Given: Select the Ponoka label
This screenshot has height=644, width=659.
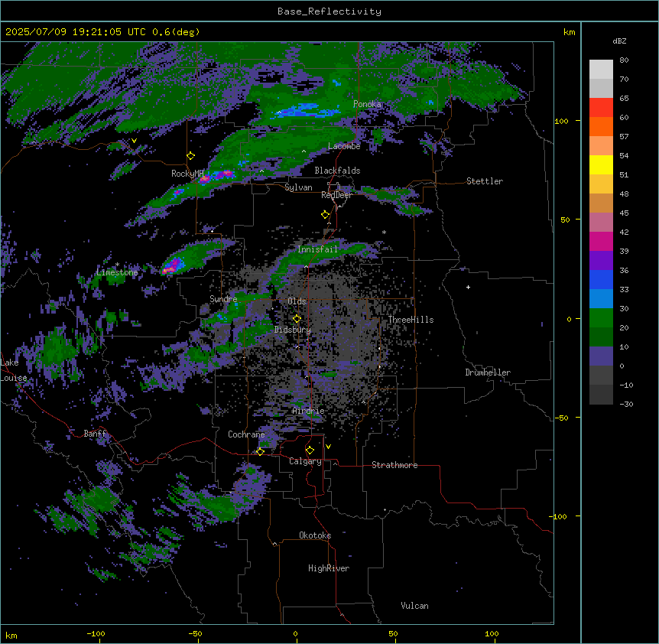Looking at the screenshot, I should click(x=367, y=104).
